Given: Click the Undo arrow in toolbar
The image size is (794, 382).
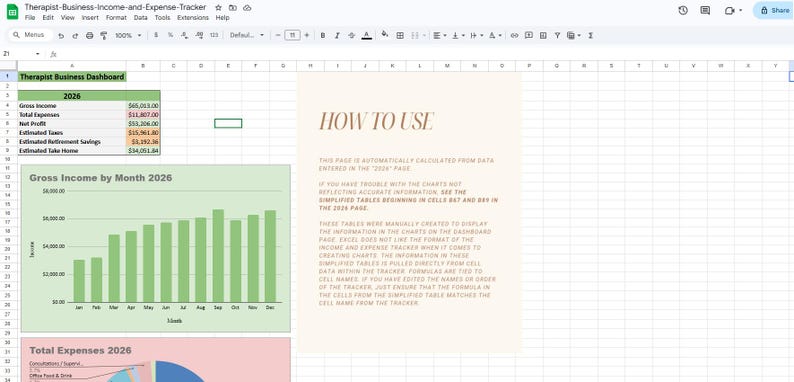Looking at the screenshot, I should pos(61,35).
